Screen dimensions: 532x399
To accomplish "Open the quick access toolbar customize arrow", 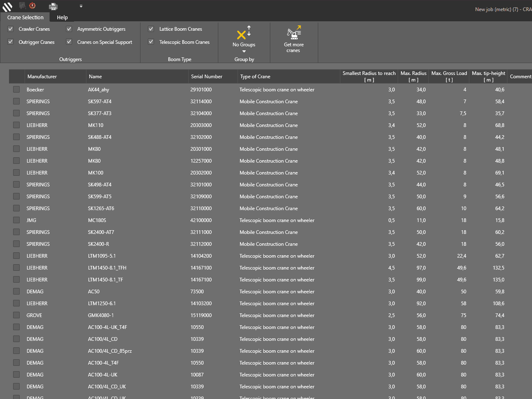I will click(81, 6).
